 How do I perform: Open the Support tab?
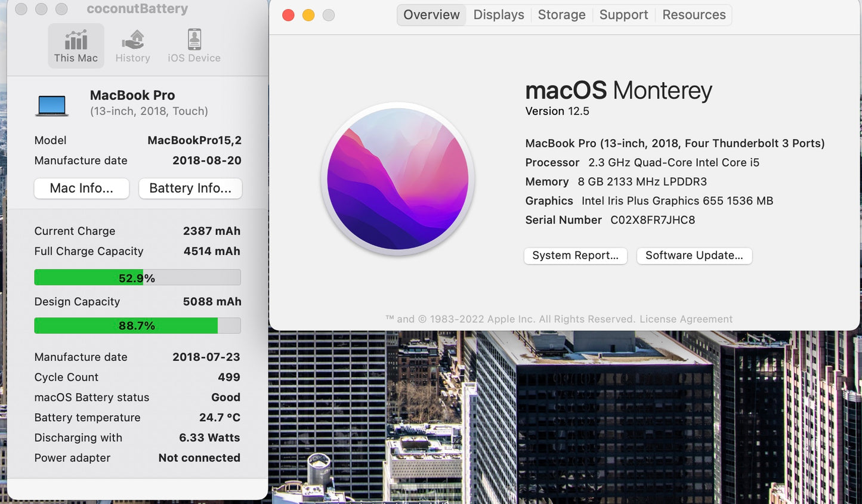[x=623, y=15]
